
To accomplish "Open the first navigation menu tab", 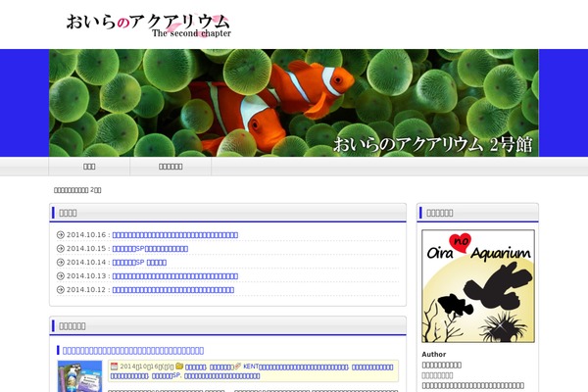I will (89, 167).
